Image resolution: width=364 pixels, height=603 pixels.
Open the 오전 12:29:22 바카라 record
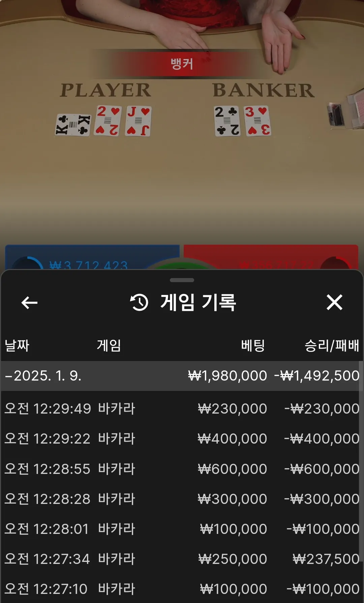[181, 439]
